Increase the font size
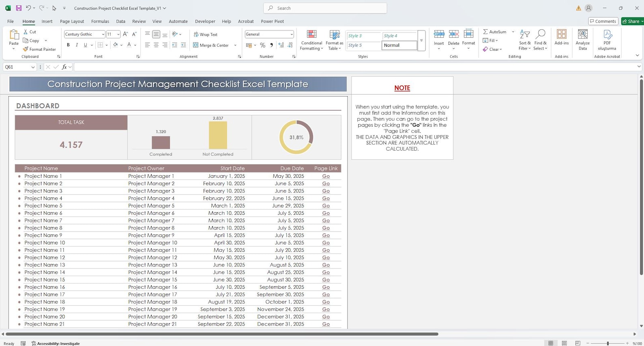644x346 pixels. (x=125, y=34)
